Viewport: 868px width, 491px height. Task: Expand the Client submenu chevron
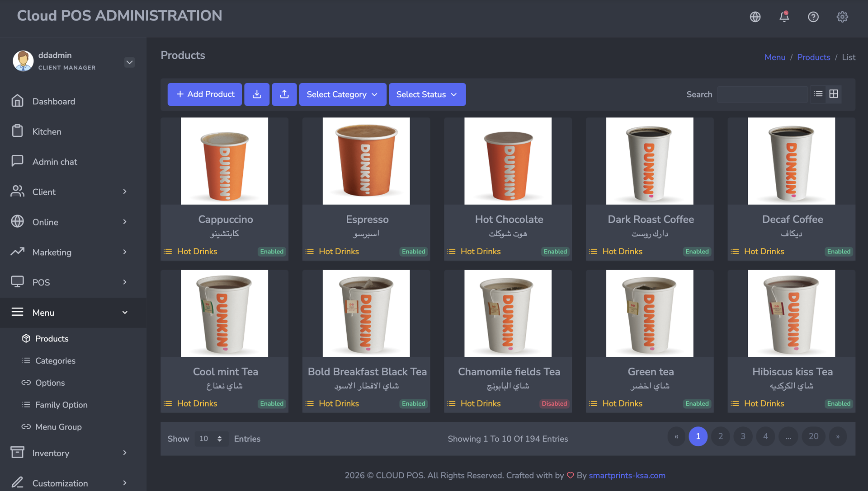[x=125, y=192]
